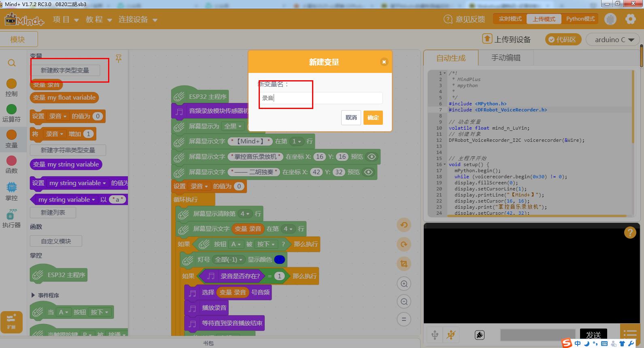The height and width of the screenshot is (348, 644).
Task: Open the settings gear
Action: [x=631, y=19]
